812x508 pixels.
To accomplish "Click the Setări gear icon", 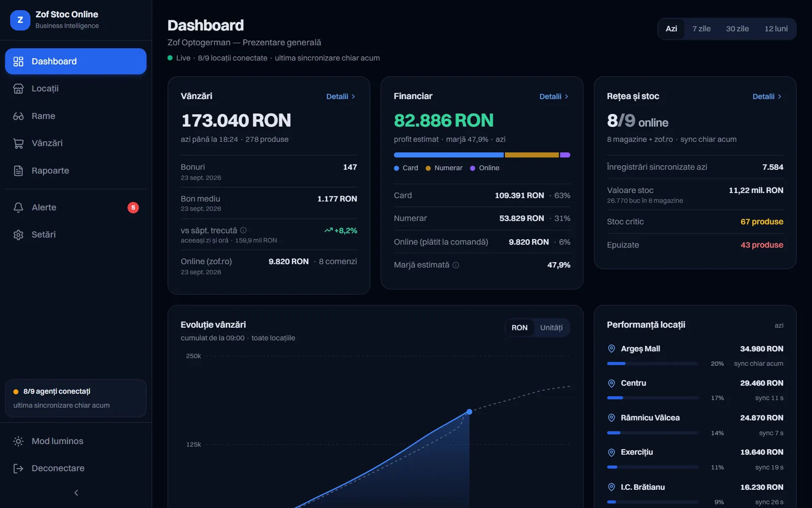I will pos(18,235).
